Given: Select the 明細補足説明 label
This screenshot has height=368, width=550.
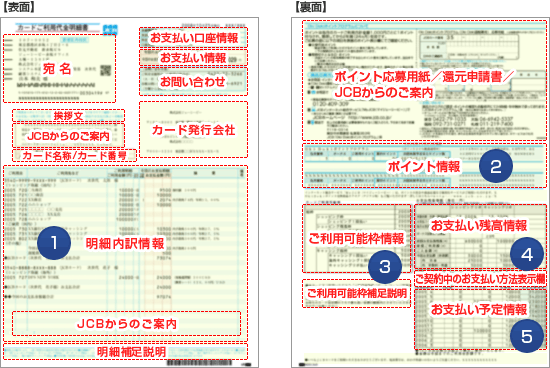Looking at the screenshot, I should [x=131, y=352].
